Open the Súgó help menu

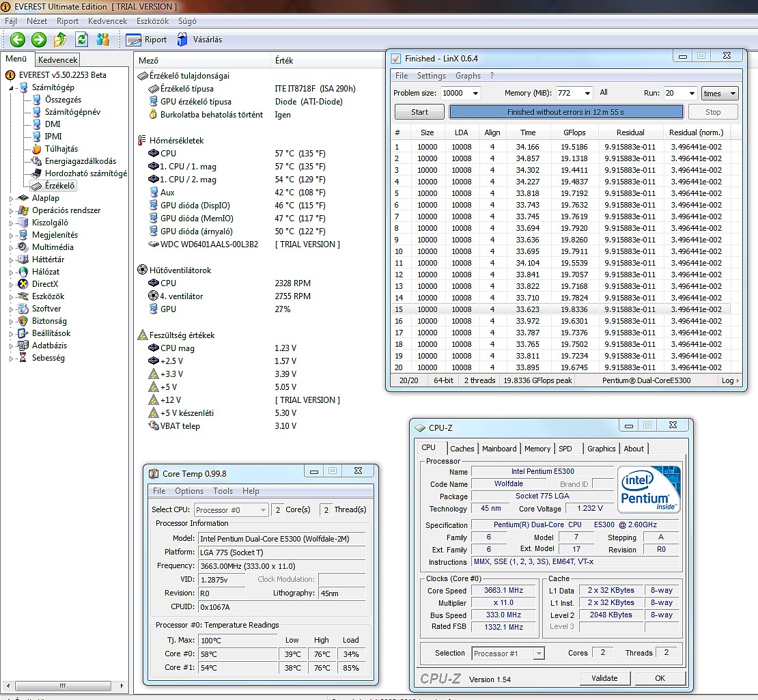[x=187, y=20]
